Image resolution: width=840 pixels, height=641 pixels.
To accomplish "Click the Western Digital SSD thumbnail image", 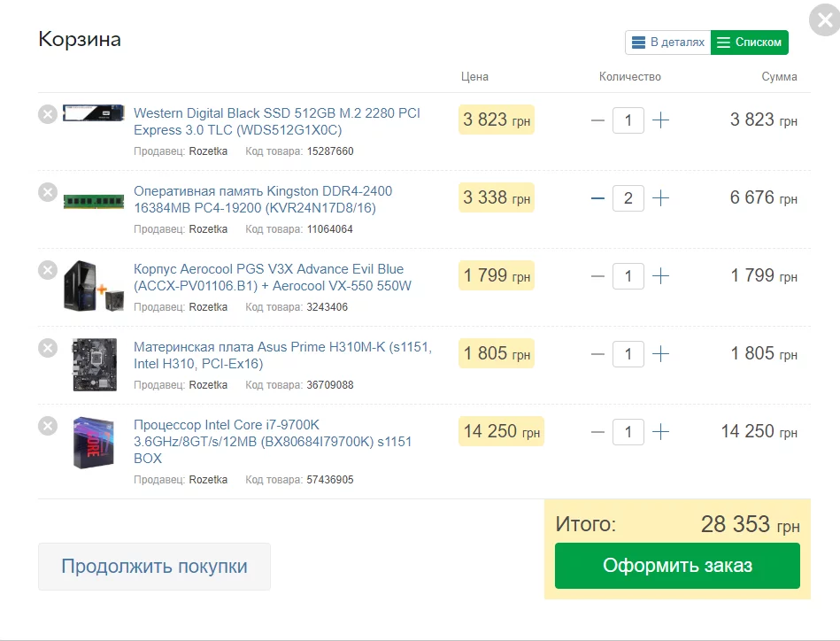I will point(94,113).
